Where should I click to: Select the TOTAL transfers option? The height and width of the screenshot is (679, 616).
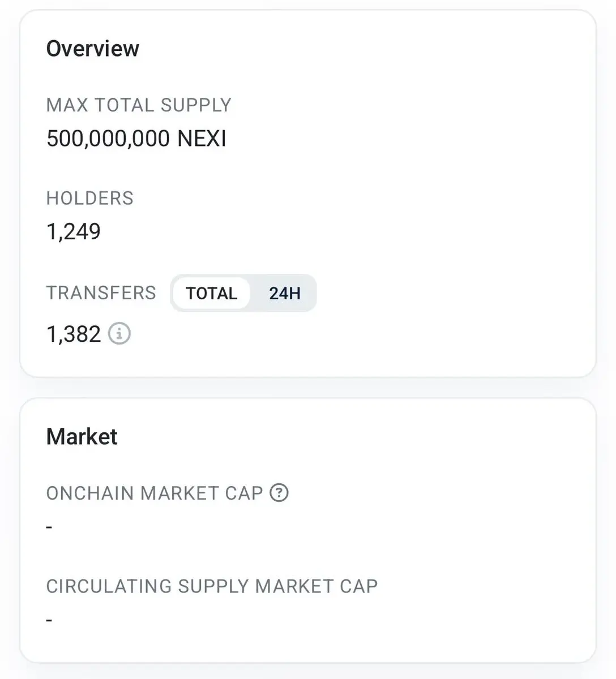pos(211,293)
